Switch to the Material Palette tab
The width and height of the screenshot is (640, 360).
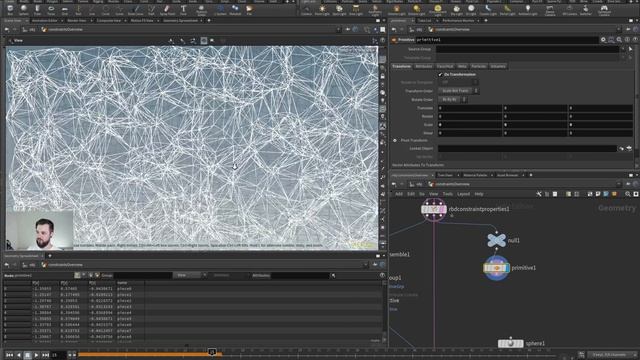coord(475,175)
